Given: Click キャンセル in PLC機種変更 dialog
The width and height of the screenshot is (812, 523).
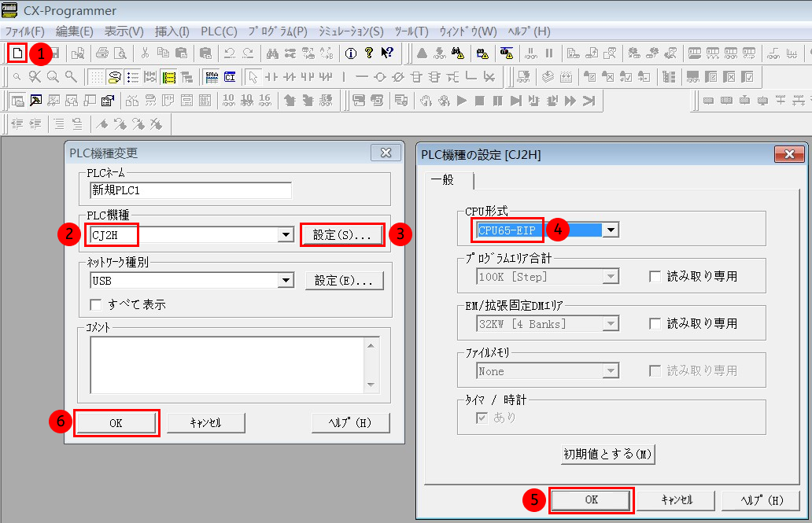Looking at the screenshot, I should click(205, 423).
